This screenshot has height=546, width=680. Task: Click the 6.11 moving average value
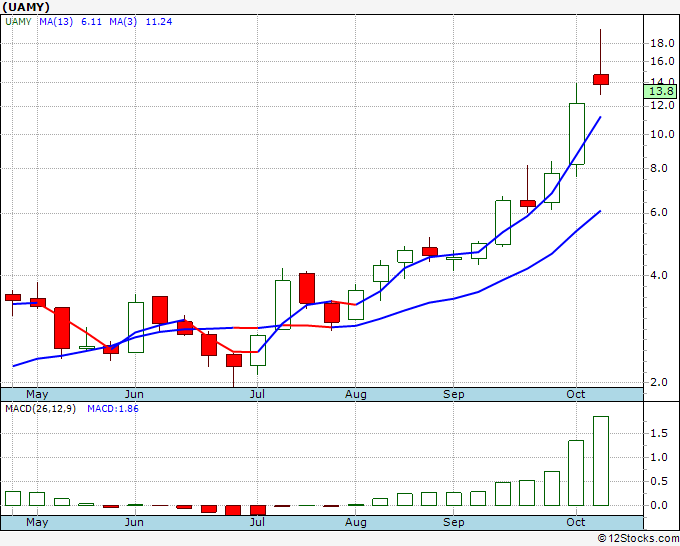tap(92, 22)
